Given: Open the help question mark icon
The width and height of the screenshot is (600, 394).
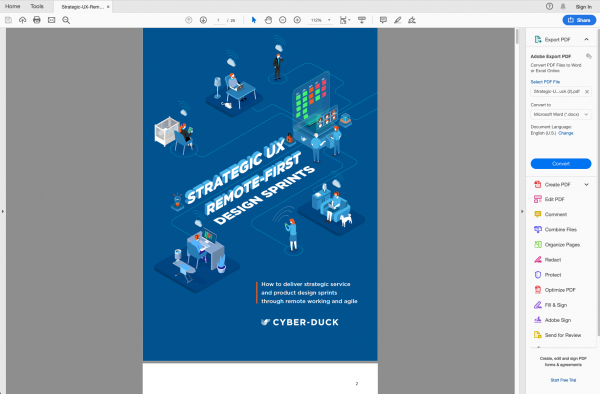Looking at the screenshot, I should tap(549, 6).
